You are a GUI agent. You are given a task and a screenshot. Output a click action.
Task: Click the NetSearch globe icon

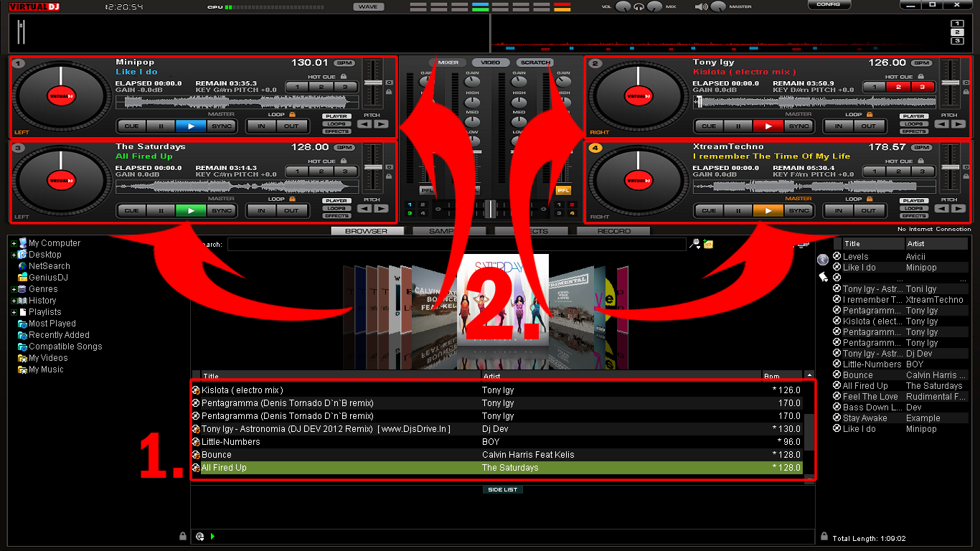tap(22, 266)
